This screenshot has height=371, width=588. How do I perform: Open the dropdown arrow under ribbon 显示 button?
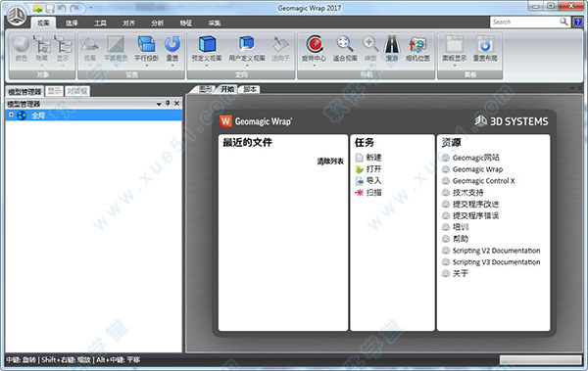(63, 66)
